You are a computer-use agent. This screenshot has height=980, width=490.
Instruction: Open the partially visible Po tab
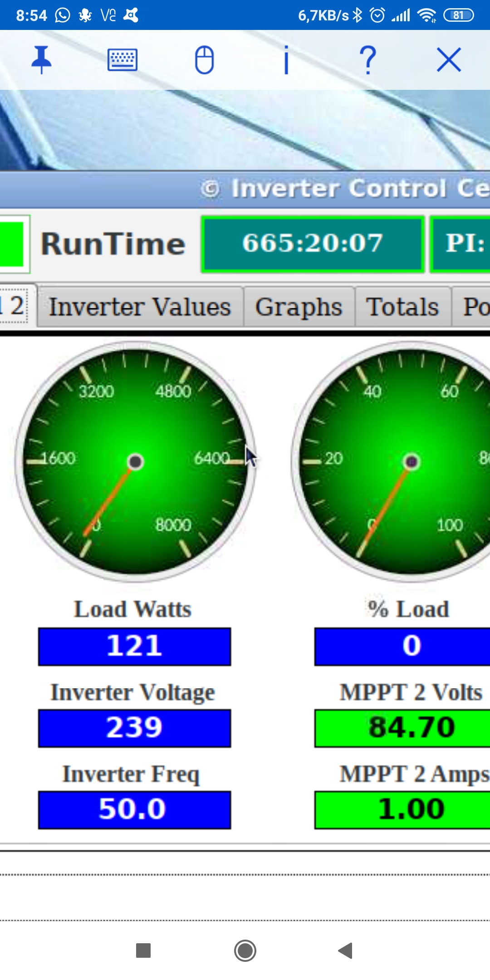pyautogui.click(x=471, y=307)
